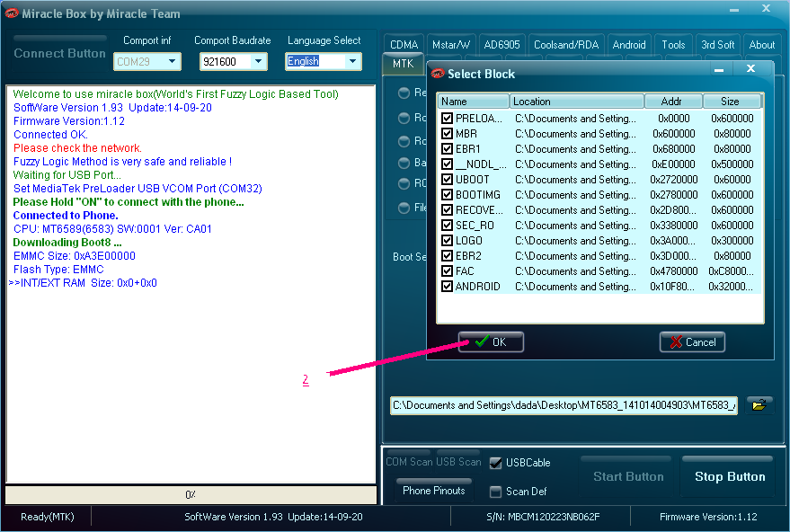Click the Connect Button
The height and width of the screenshot is (532, 790).
coord(59,53)
